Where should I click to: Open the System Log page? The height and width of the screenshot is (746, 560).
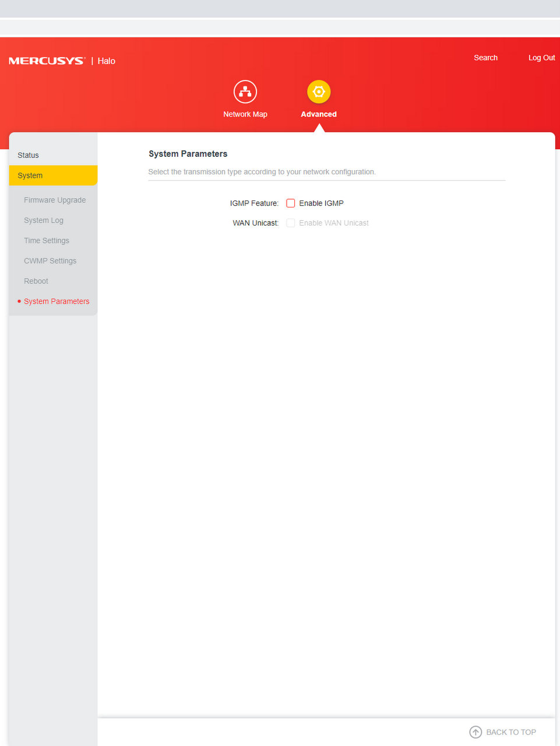point(44,220)
